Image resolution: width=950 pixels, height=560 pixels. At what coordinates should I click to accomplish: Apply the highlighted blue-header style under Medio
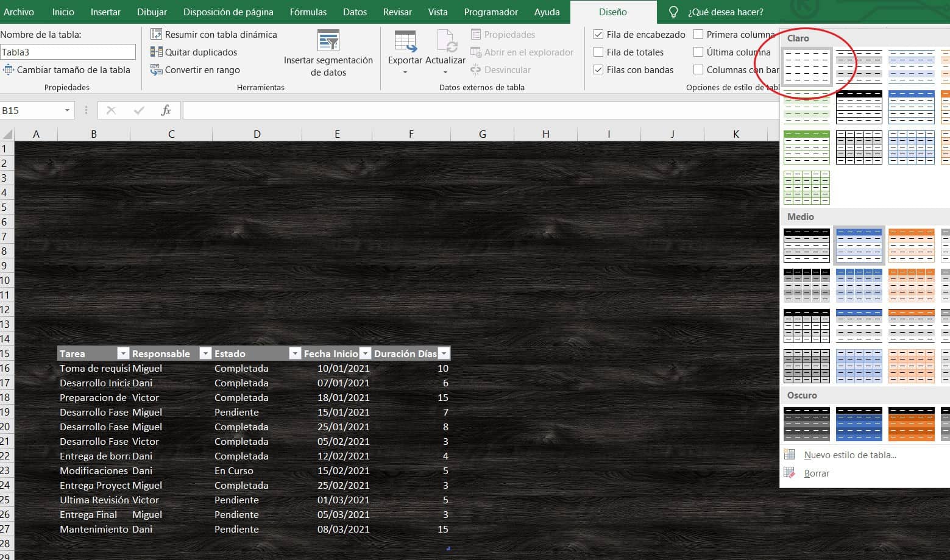(859, 245)
